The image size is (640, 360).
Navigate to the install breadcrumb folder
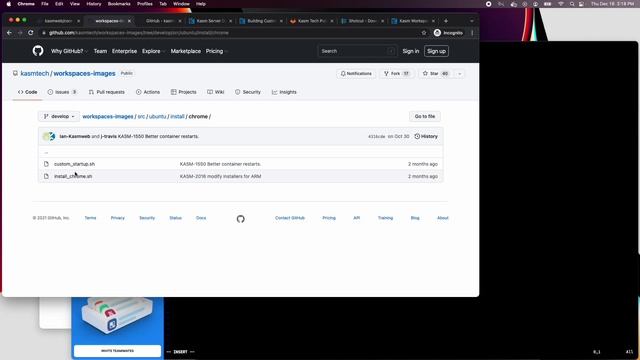pyautogui.click(x=177, y=116)
